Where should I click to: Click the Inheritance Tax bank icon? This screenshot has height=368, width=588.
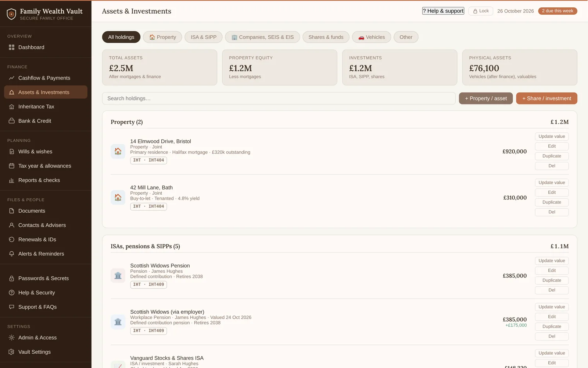pyautogui.click(x=12, y=107)
